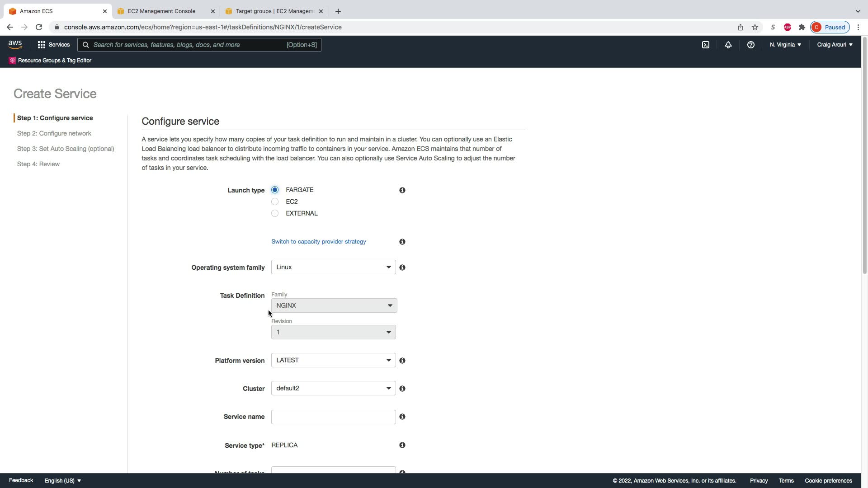Image resolution: width=868 pixels, height=488 pixels.
Task: Click the Service name input field
Action: pos(333,417)
